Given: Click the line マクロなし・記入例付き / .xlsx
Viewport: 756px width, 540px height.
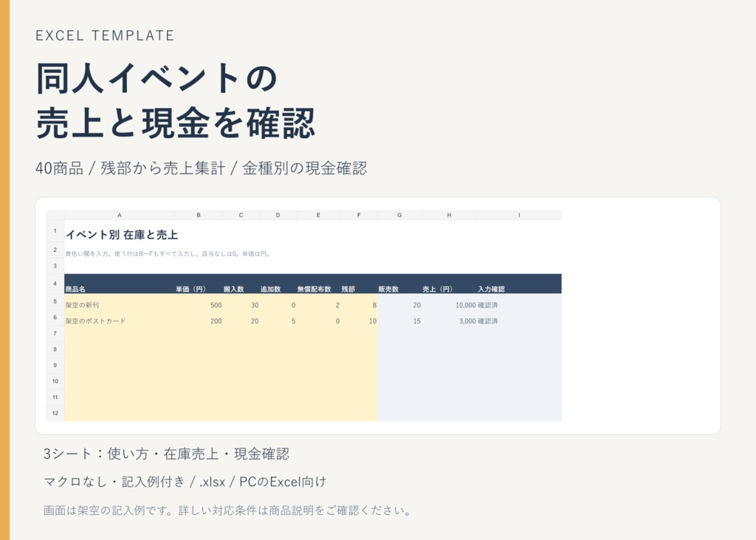Looking at the screenshot, I should (x=185, y=482).
